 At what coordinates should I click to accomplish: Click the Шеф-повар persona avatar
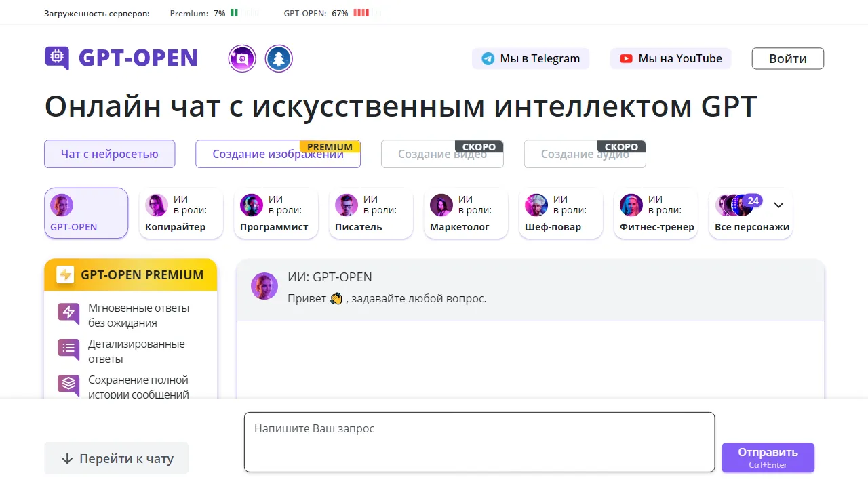(x=536, y=205)
